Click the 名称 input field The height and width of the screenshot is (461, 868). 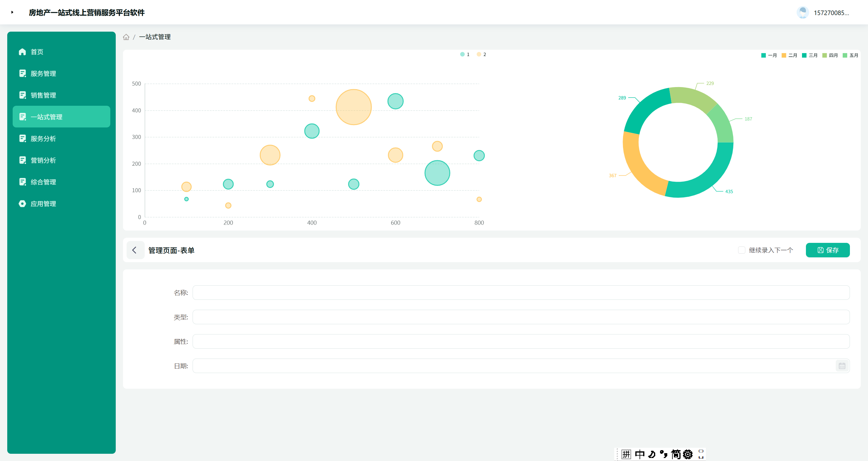(x=521, y=293)
